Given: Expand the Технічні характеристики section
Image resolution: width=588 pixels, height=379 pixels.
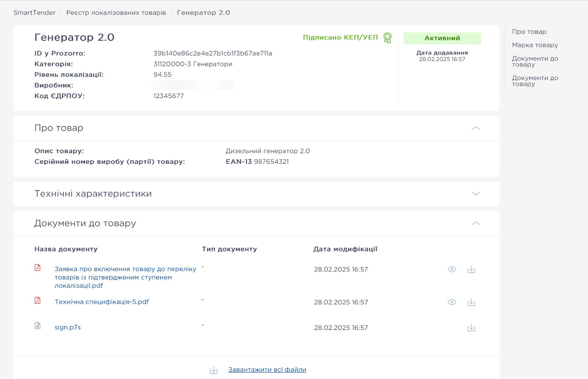Looking at the screenshot, I should (476, 194).
